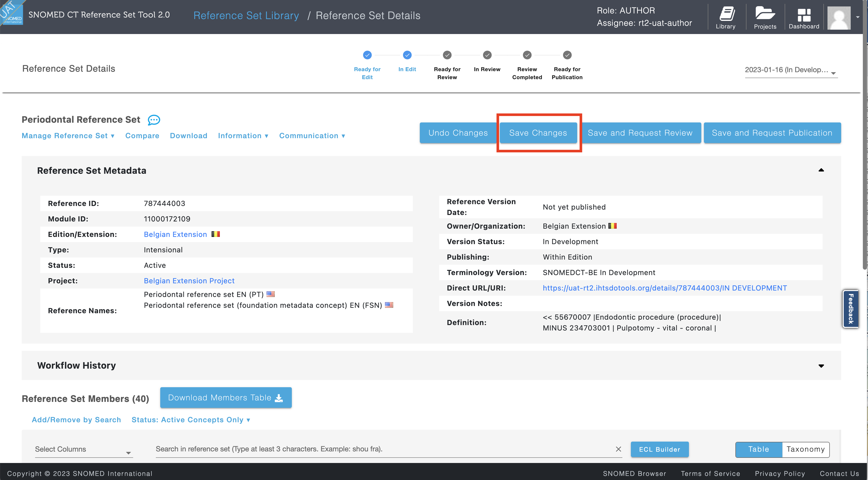Open Status: Active Concepts Only filter
Image resolution: width=868 pixels, height=480 pixels.
point(191,420)
